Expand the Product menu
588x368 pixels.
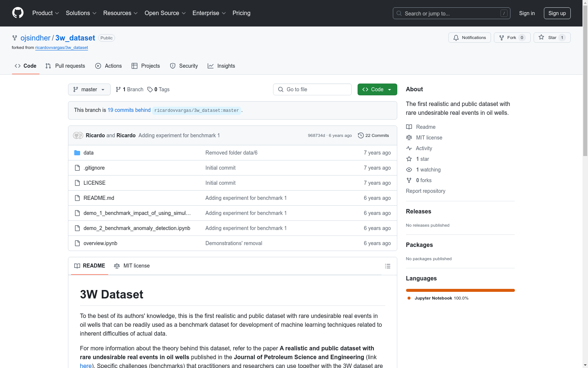click(46, 13)
